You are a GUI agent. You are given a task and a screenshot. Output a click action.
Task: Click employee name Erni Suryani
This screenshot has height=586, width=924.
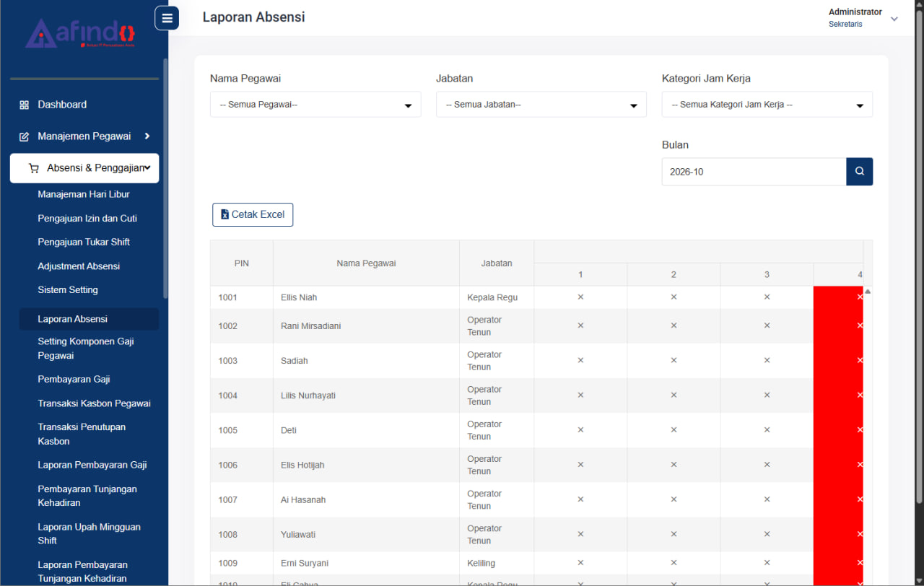click(305, 563)
